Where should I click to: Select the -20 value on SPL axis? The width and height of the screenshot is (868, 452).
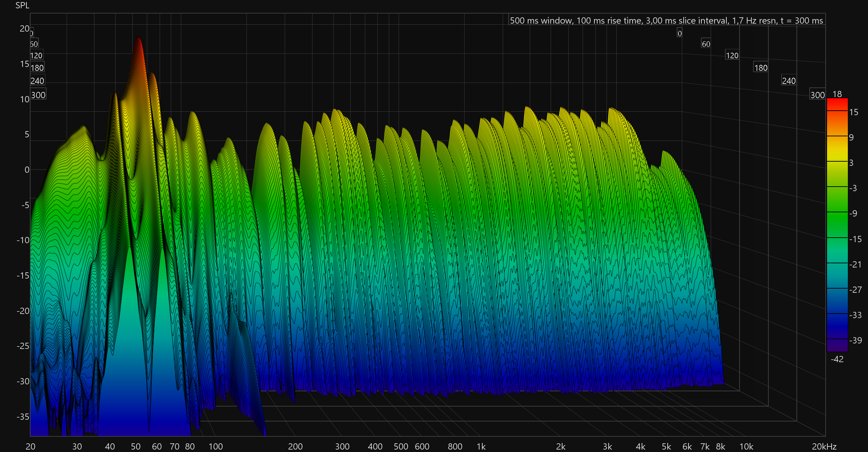pos(23,311)
